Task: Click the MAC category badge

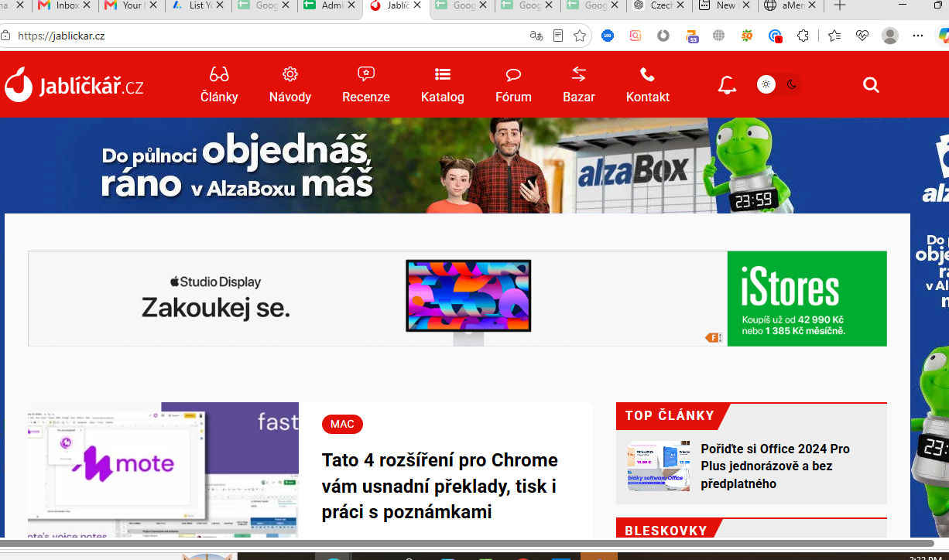Action: 342,424
